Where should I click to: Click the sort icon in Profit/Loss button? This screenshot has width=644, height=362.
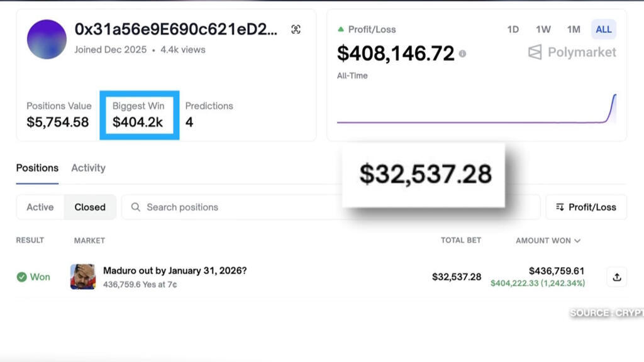(x=560, y=207)
